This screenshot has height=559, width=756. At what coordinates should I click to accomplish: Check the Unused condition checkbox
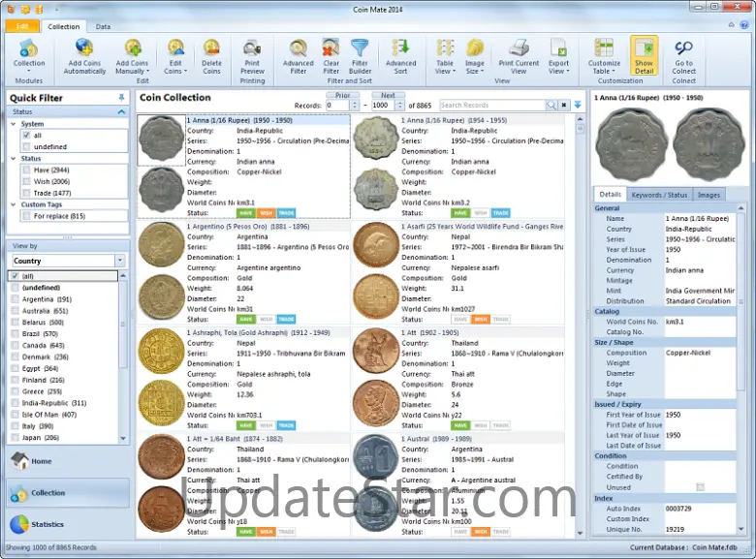pyautogui.click(x=700, y=487)
